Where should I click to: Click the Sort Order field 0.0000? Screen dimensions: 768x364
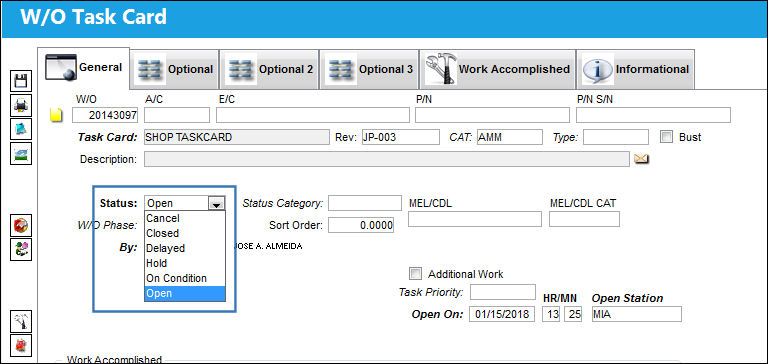360,225
